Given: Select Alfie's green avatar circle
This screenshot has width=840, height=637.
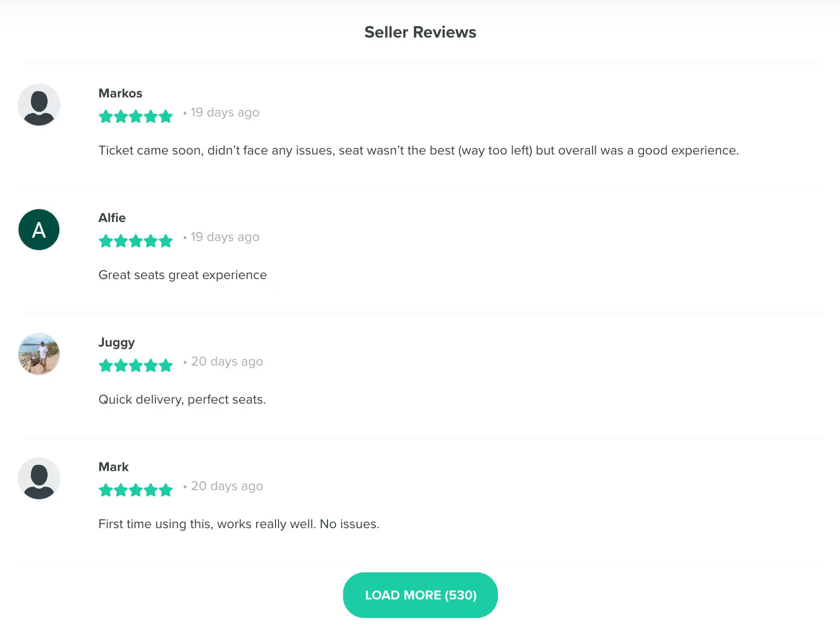Looking at the screenshot, I should pos(38,229).
